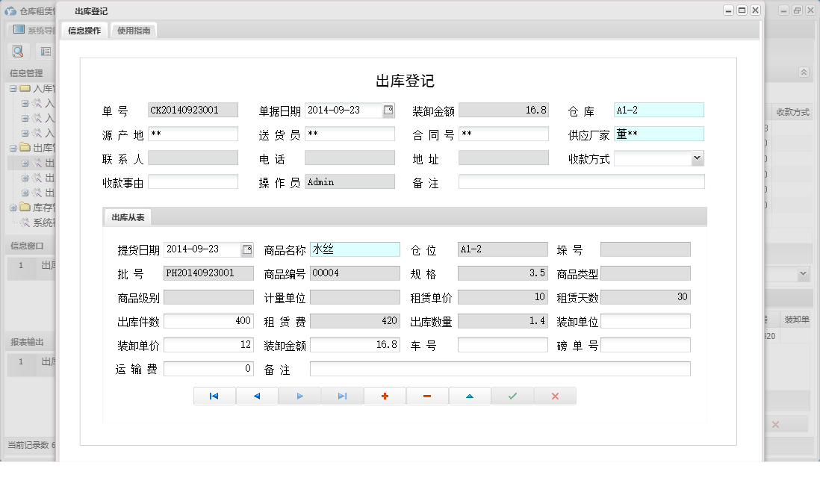Click the 出库从表 section header
The width and height of the screenshot is (820, 504).
coord(128,217)
